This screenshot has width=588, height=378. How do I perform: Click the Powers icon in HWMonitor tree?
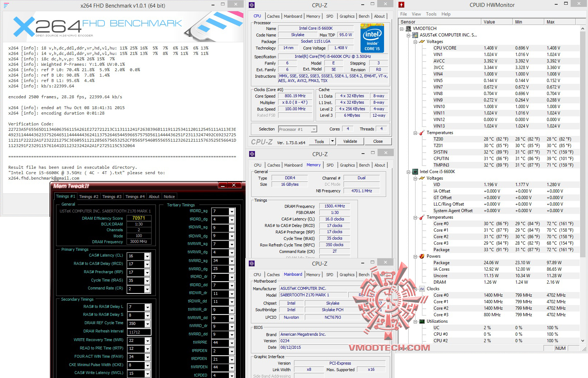point(422,256)
